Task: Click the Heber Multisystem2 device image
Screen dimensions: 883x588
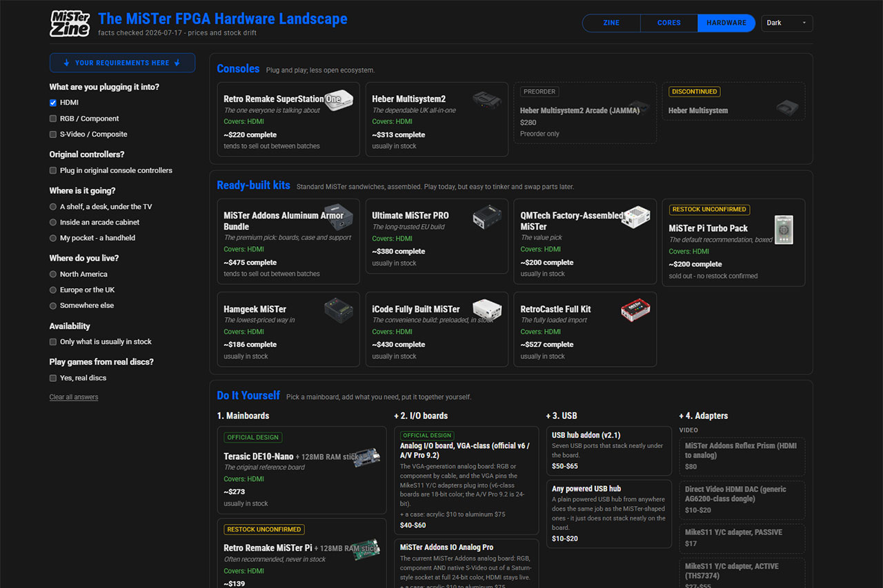Action: [x=487, y=101]
